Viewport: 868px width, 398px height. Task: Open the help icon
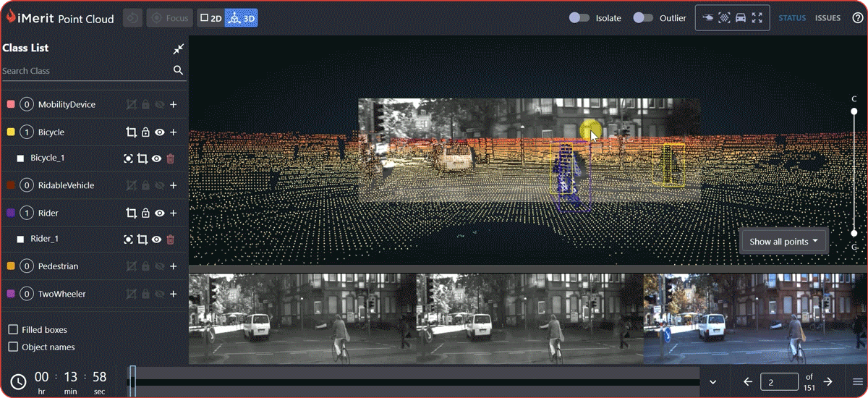857,18
